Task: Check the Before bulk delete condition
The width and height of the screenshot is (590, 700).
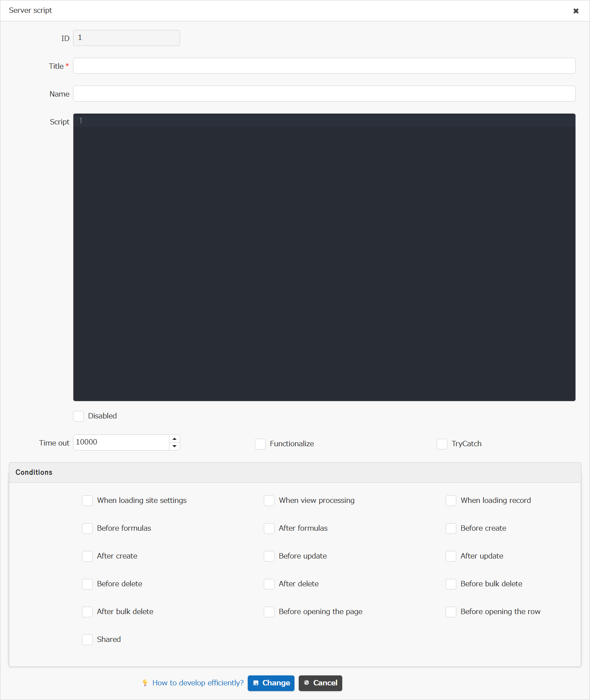Action: tap(451, 584)
